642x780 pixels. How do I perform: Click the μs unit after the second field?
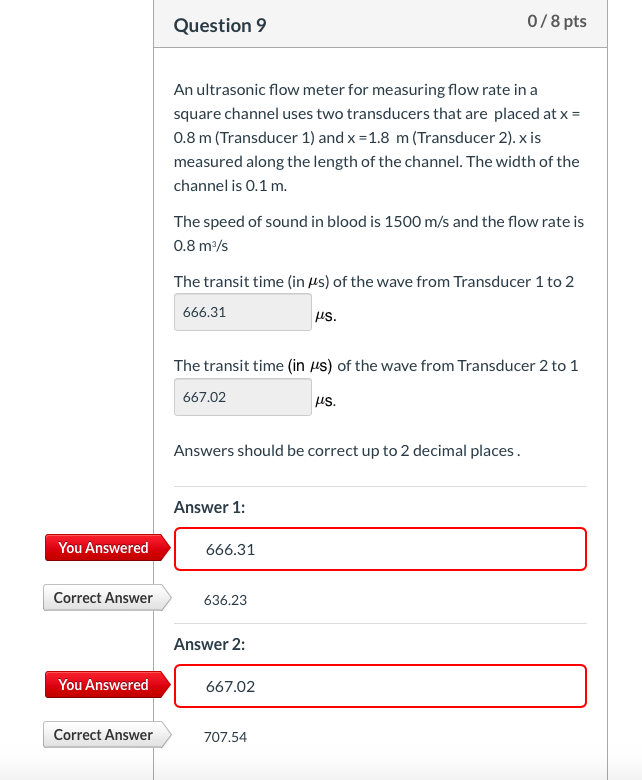(326, 400)
